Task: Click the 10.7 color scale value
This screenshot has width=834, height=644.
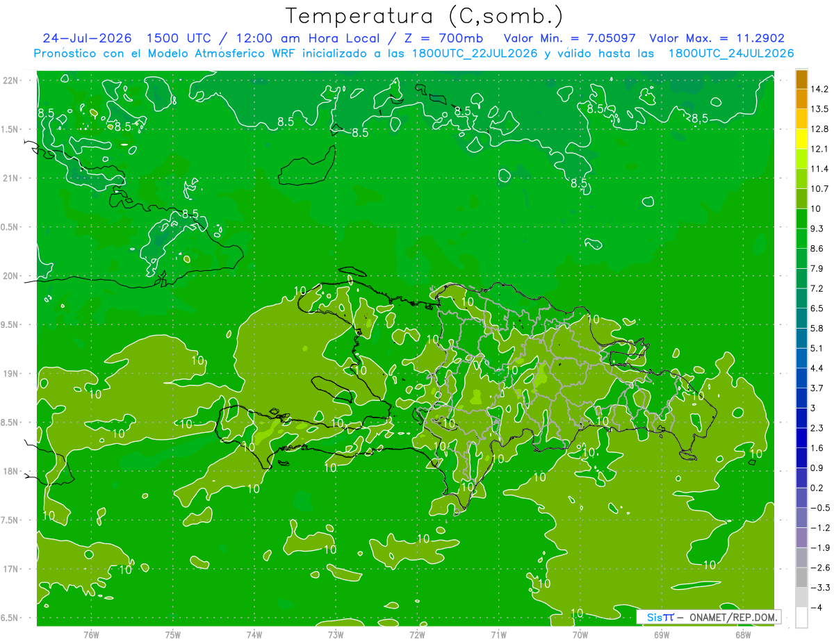Action: point(819,189)
